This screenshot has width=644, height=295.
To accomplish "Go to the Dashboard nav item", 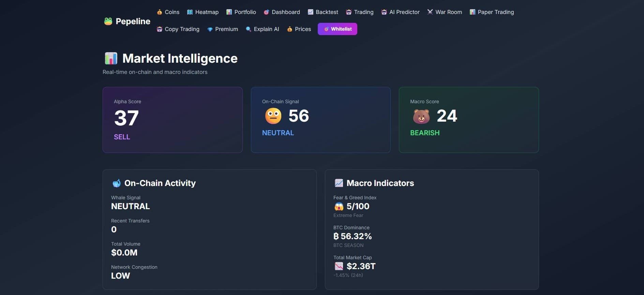I will coord(282,12).
